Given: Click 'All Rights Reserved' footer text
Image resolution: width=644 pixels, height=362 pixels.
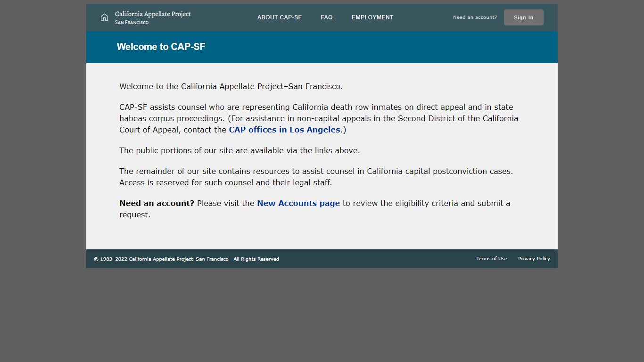Looking at the screenshot, I should tap(256, 259).
